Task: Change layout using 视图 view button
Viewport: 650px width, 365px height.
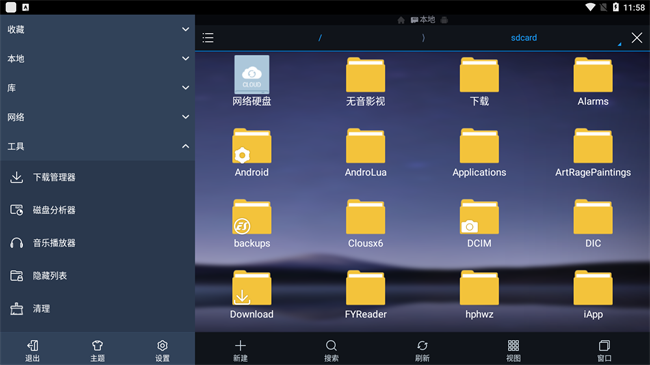Action: tap(513, 350)
